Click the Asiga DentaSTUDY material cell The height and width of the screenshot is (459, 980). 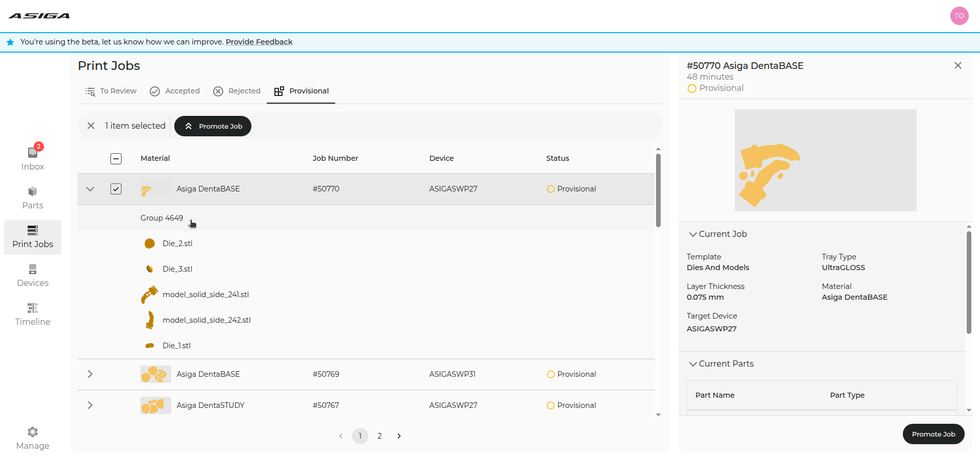[x=211, y=405]
